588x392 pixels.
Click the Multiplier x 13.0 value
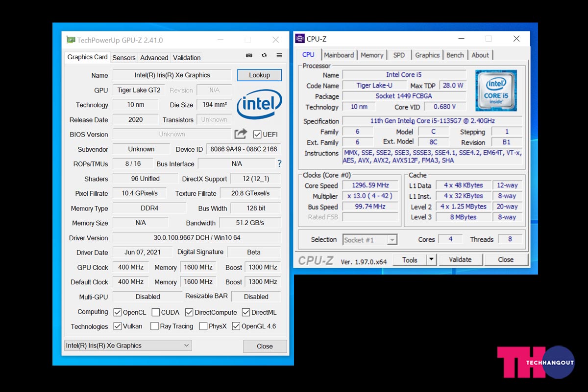[x=370, y=196]
